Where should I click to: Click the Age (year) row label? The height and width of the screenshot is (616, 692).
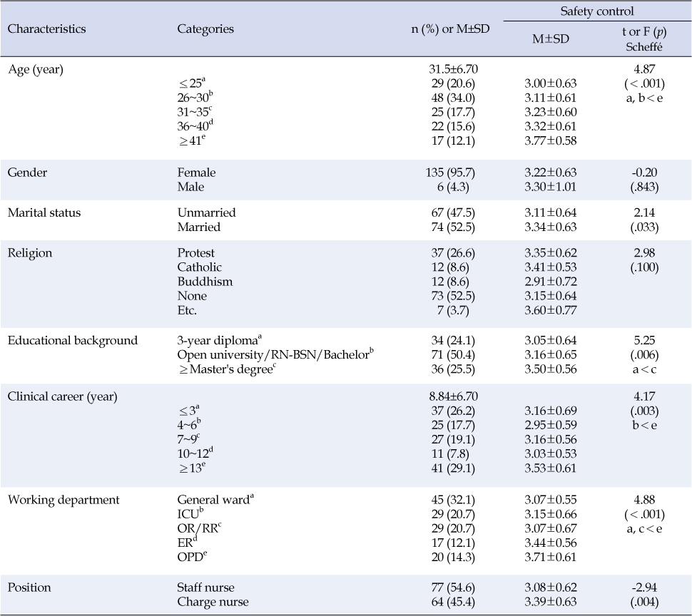[36, 70]
